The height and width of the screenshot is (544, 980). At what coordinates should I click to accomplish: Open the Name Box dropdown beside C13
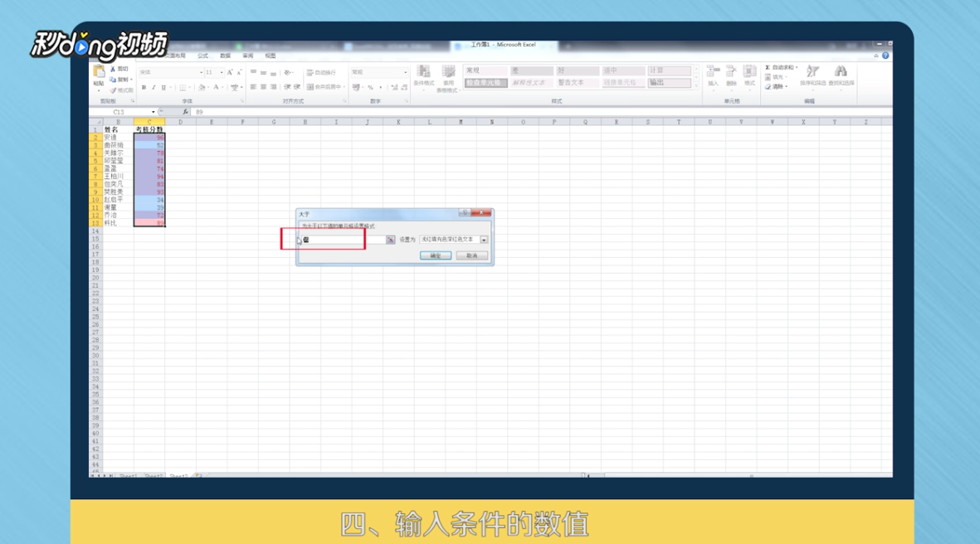click(x=154, y=112)
